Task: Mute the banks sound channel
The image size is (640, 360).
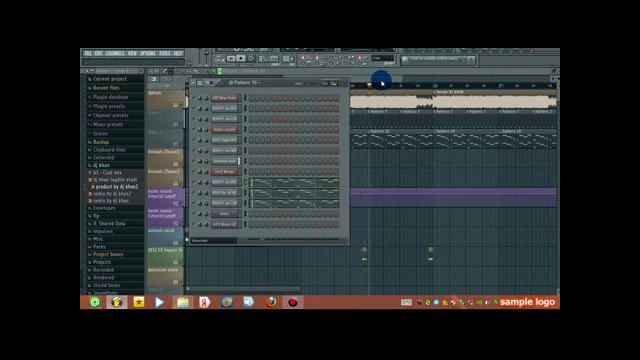Action: [x=194, y=129]
